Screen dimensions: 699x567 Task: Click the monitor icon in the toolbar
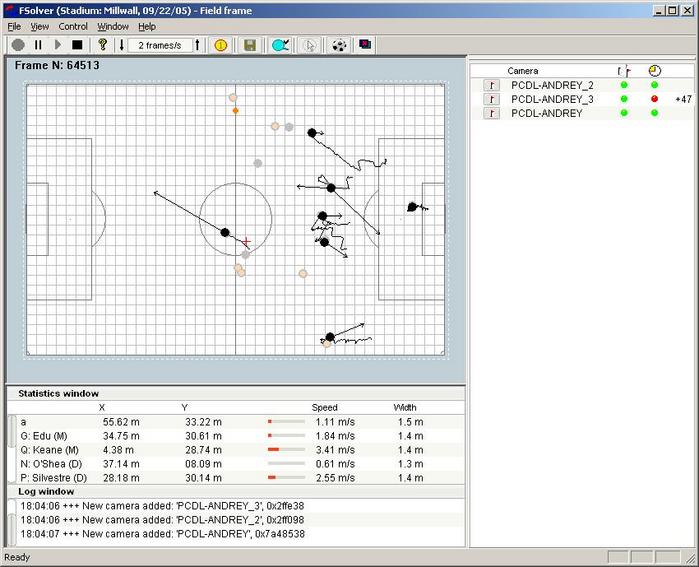[x=365, y=45]
